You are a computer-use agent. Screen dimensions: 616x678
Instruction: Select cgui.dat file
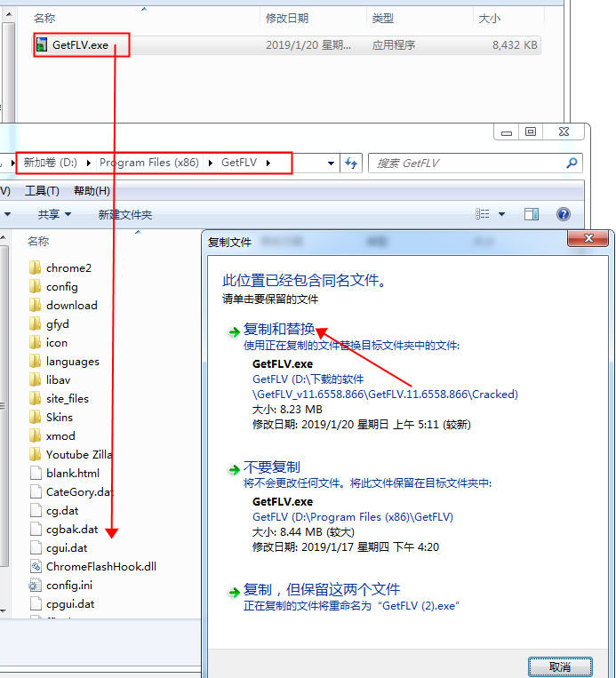tap(59, 548)
